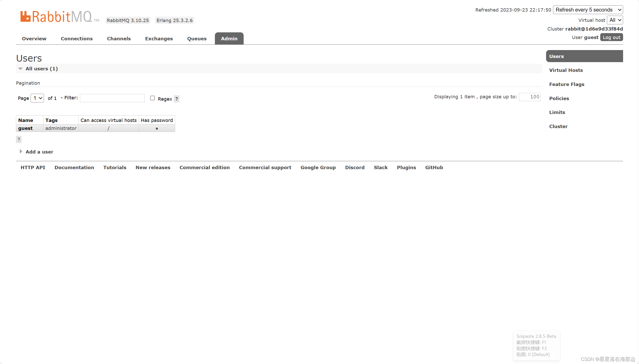Open the Regex help question mark
Screen dimensions: 639x364
pos(177,99)
